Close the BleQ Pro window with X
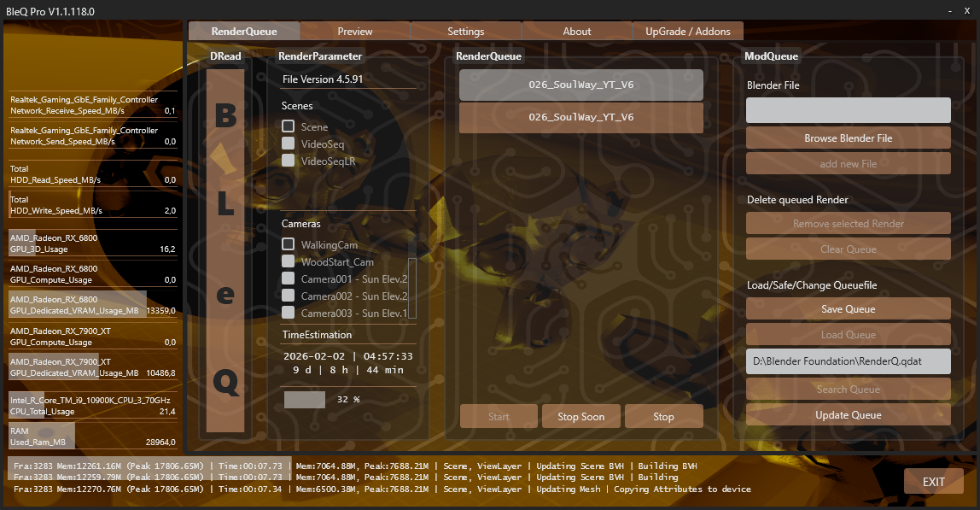The image size is (980, 510). [967, 11]
